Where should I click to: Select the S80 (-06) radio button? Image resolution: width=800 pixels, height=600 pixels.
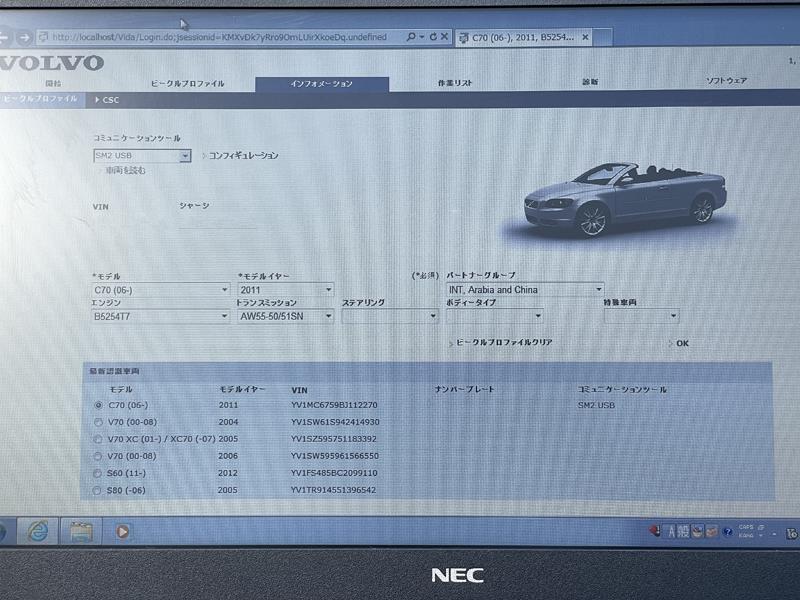[x=96, y=491]
